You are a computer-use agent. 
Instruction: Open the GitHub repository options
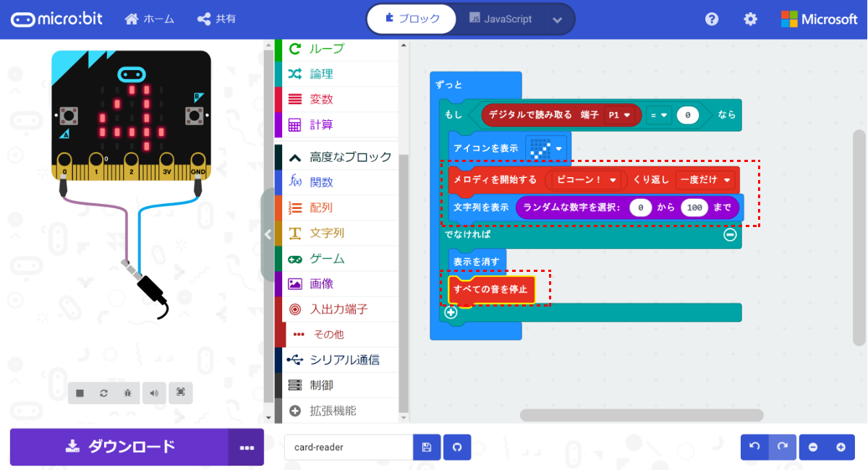pyautogui.click(x=456, y=447)
